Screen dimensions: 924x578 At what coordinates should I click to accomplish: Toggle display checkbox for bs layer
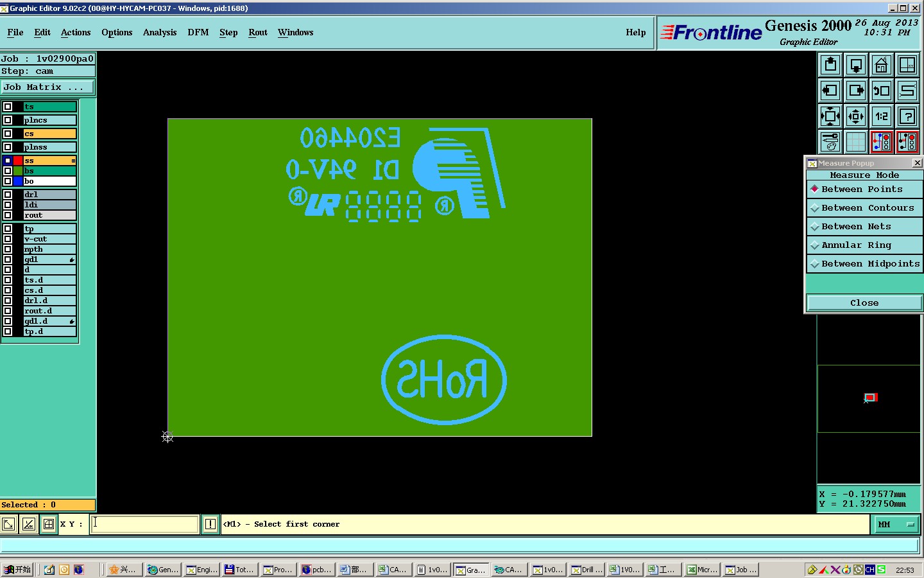[8, 171]
